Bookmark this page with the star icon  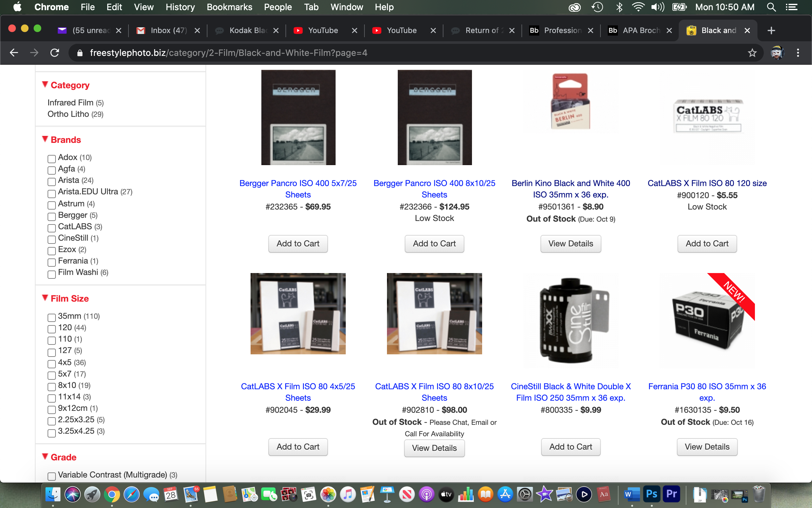[752, 53]
